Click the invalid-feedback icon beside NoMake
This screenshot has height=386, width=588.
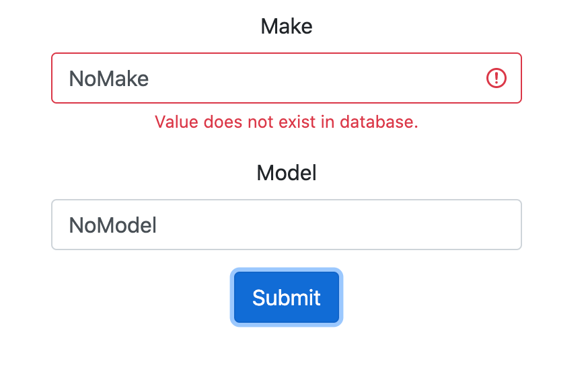pyautogui.click(x=496, y=78)
